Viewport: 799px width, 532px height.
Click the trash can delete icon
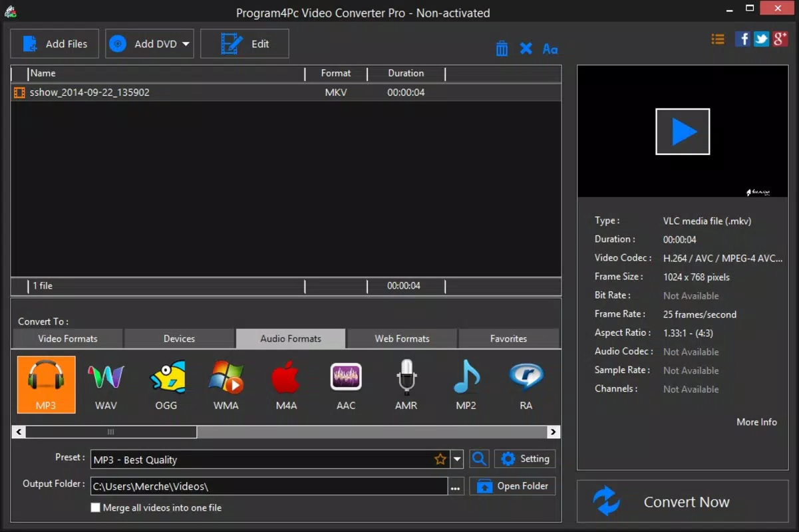(502, 49)
